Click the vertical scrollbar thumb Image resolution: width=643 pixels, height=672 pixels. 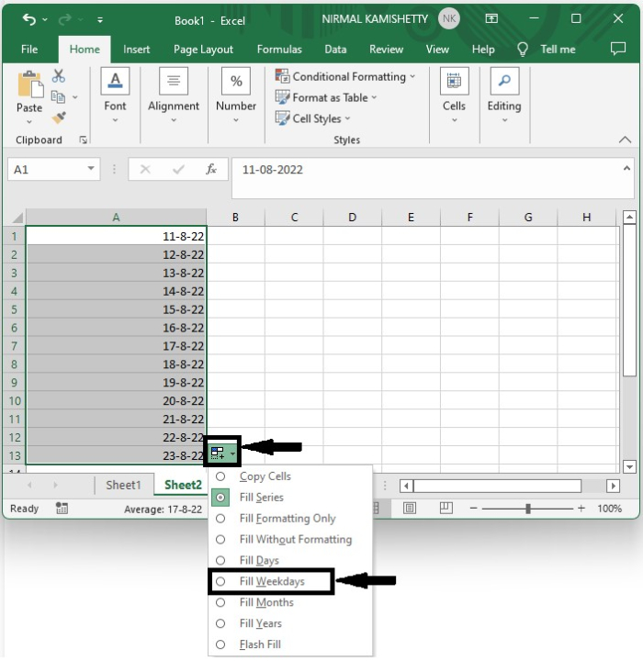tap(629, 300)
